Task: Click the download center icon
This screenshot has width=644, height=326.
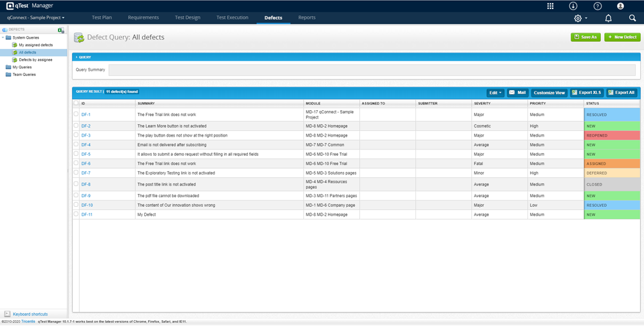Action: 573,6
